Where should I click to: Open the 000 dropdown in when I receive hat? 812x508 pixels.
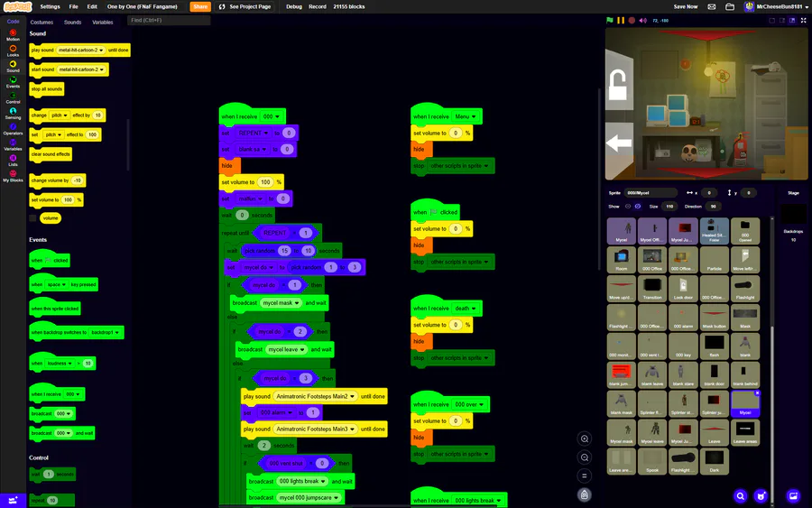[272, 116]
